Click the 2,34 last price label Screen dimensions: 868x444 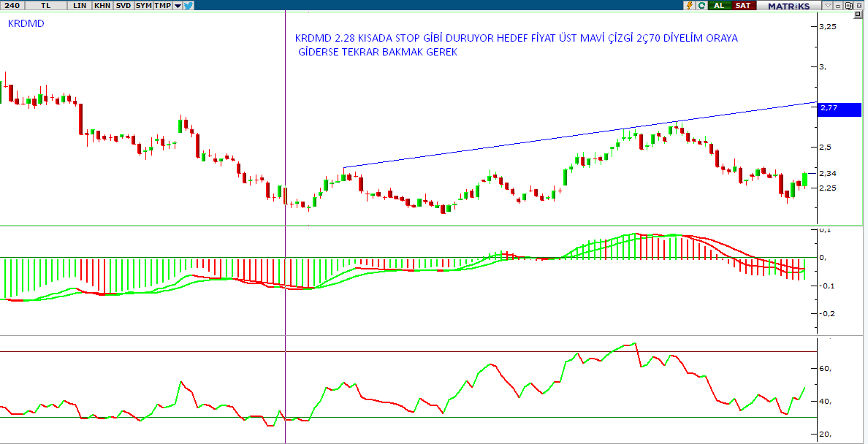click(x=828, y=173)
